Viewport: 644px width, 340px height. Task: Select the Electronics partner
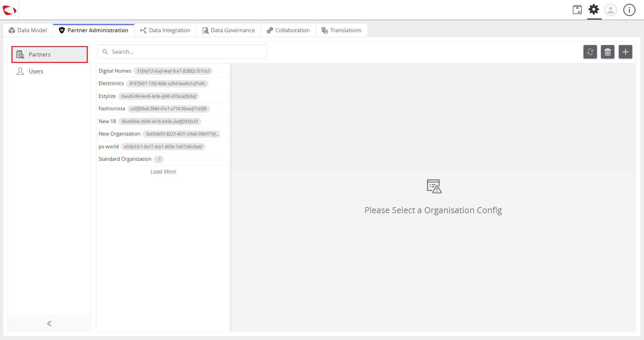[x=163, y=83]
